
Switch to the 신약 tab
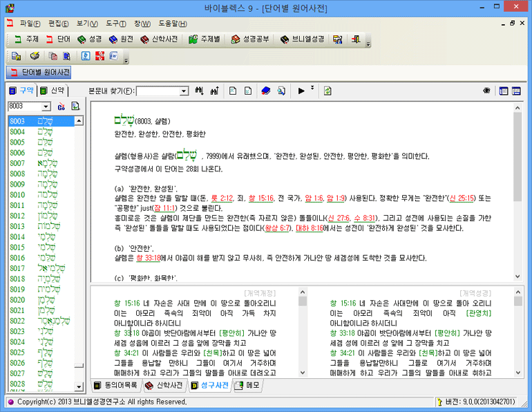pos(53,91)
